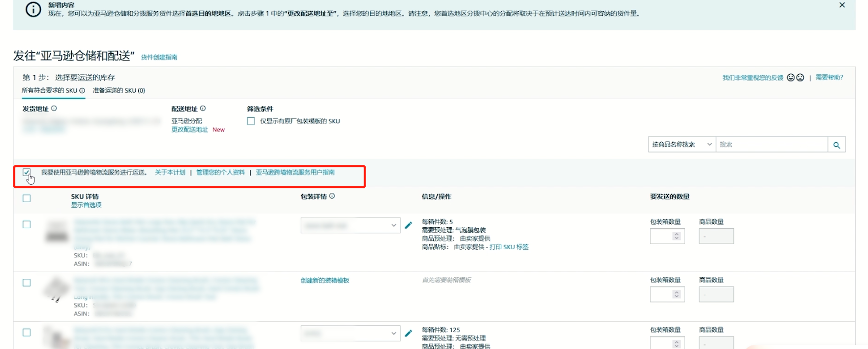Image resolution: width=868 pixels, height=349 pixels.
Task: Click second row 商品数量 field
Action: coord(716,295)
